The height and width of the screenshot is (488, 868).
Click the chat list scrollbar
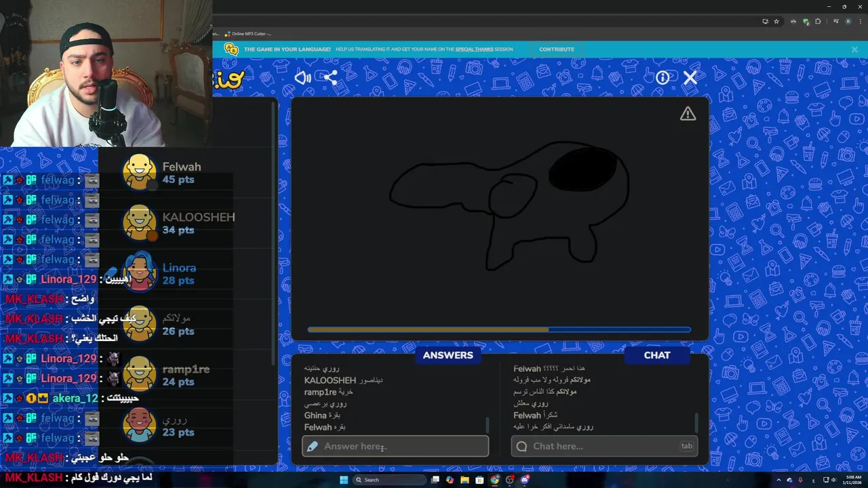click(x=696, y=423)
